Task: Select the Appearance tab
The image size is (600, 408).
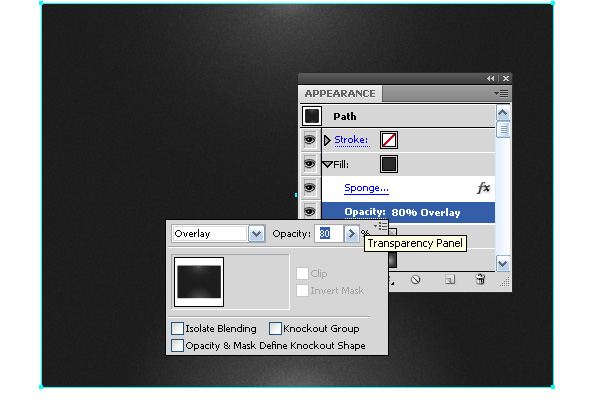Action: click(340, 93)
